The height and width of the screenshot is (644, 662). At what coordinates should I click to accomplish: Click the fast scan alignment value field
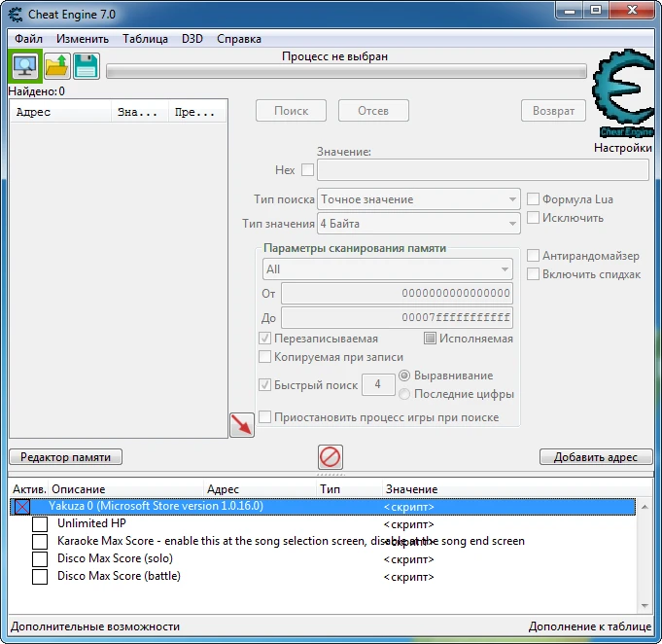coord(378,384)
